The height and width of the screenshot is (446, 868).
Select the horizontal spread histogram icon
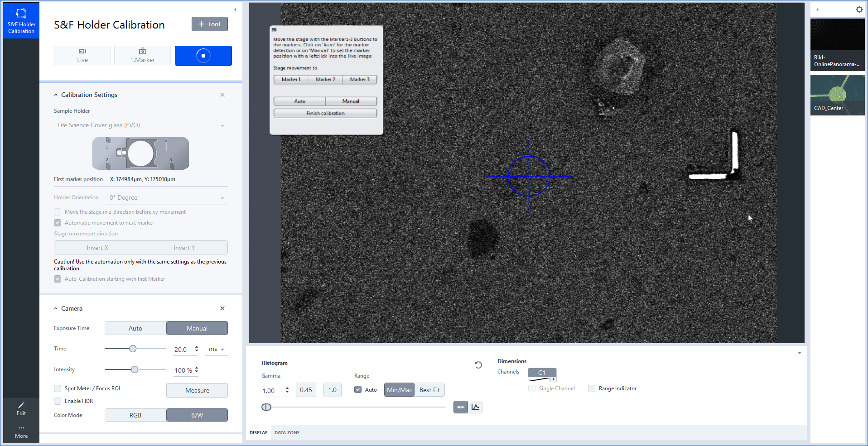(x=460, y=407)
